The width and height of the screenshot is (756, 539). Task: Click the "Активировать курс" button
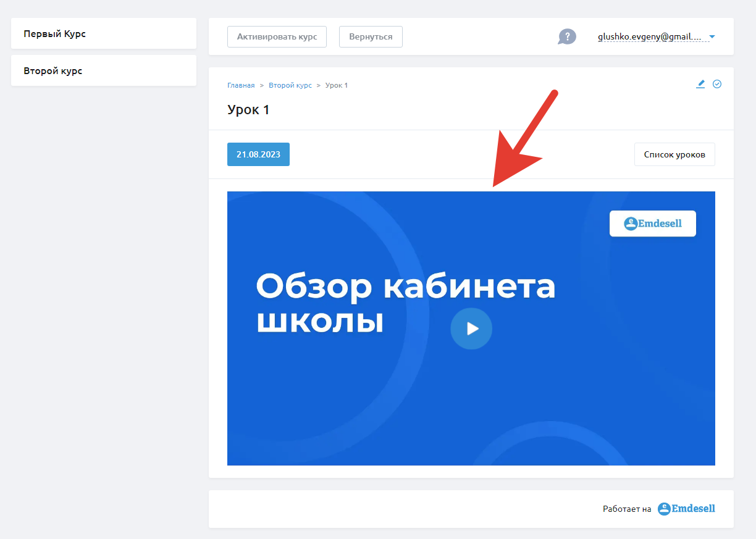pos(277,36)
